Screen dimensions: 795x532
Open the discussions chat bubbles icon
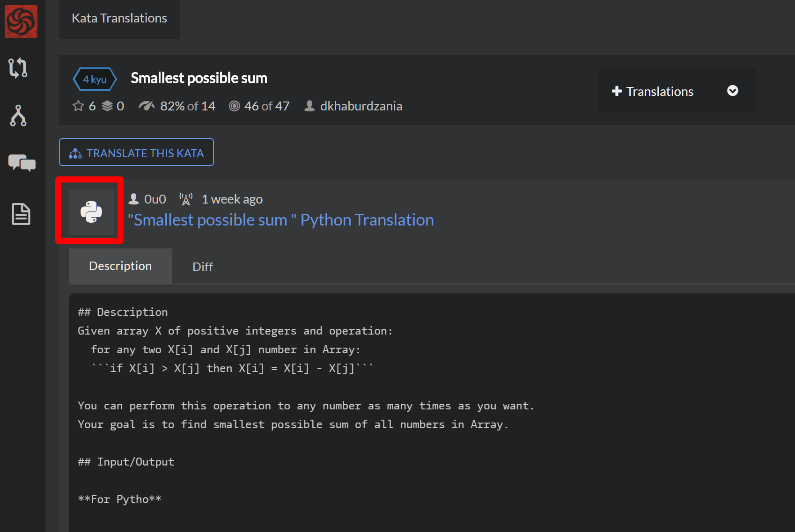point(22,163)
